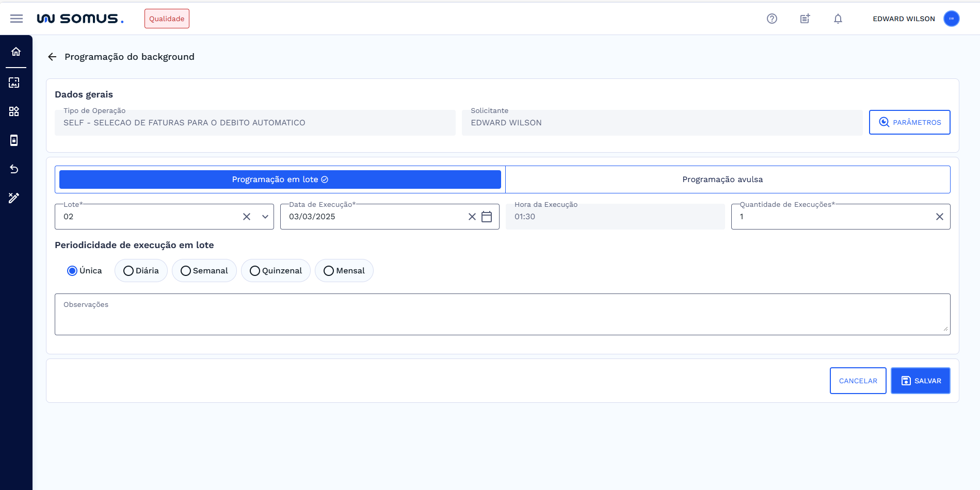Open the Data de Execução calendar picker

click(x=487, y=217)
